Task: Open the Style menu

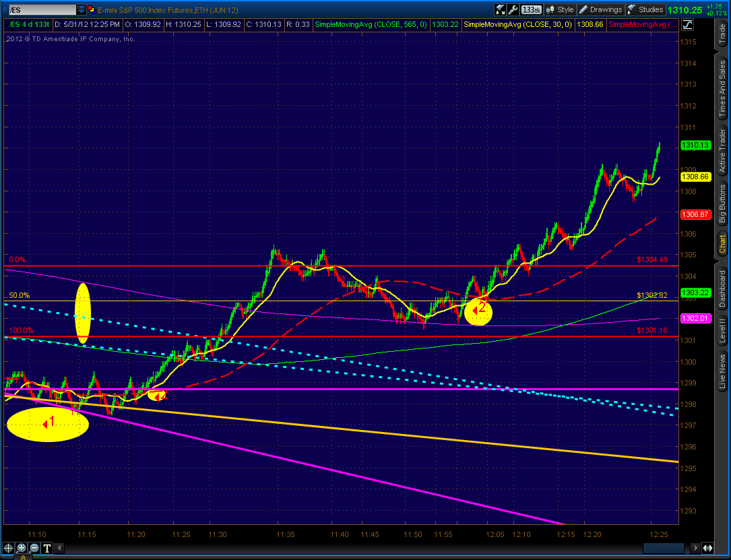Action: [x=560, y=9]
